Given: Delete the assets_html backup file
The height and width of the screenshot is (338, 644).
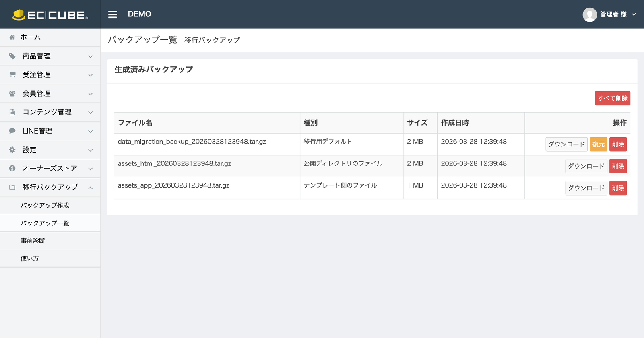Looking at the screenshot, I should (x=618, y=166).
